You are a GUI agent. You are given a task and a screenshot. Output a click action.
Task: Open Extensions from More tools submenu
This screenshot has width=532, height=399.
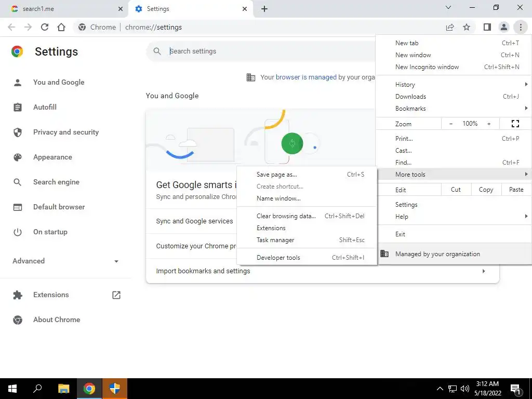pyautogui.click(x=307, y=228)
